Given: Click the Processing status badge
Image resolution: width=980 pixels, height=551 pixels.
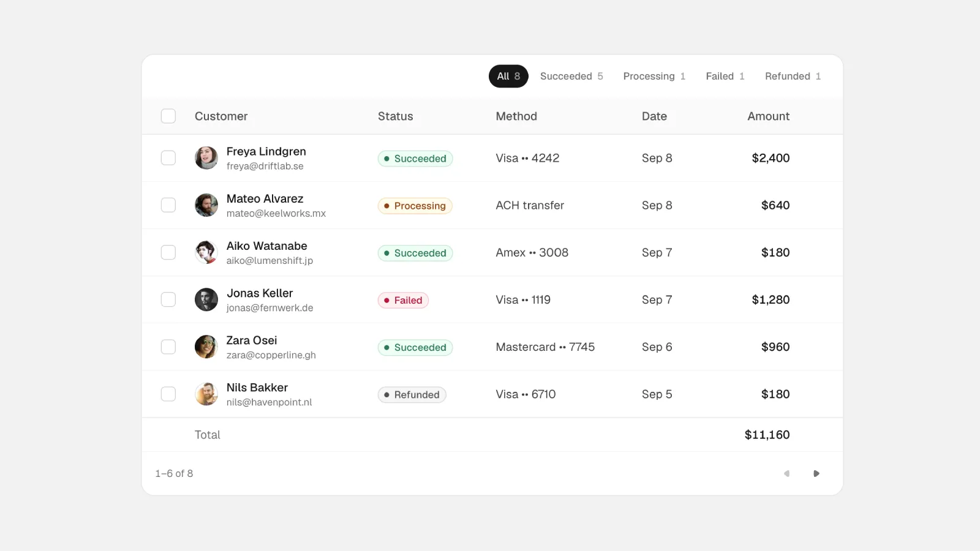Looking at the screenshot, I should [415, 206].
